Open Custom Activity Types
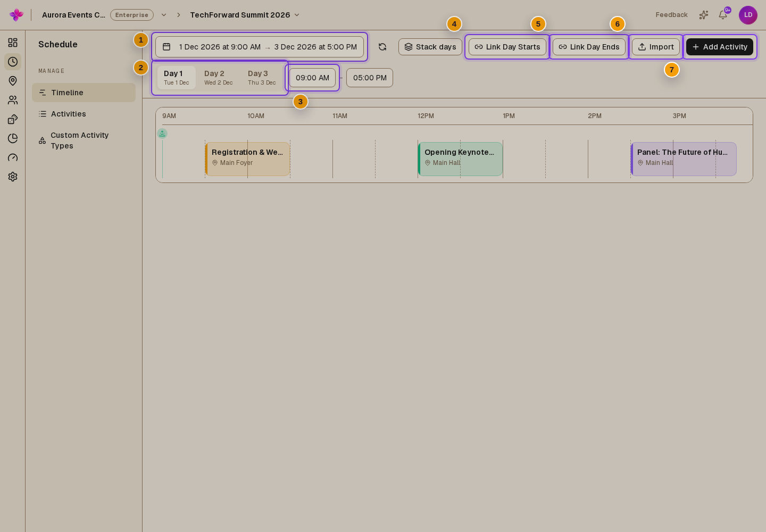This screenshot has height=532, width=766. pos(84,140)
